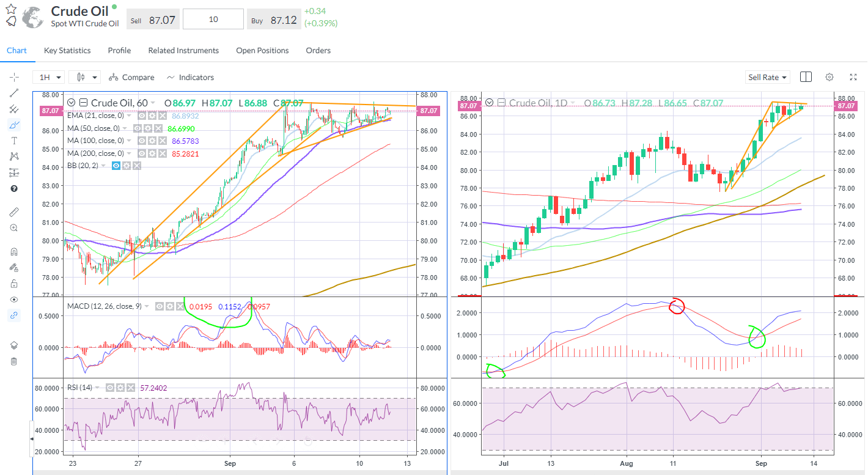The image size is (868, 475).
Task: Select the ruler measure tool
Action: click(x=14, y=212)
